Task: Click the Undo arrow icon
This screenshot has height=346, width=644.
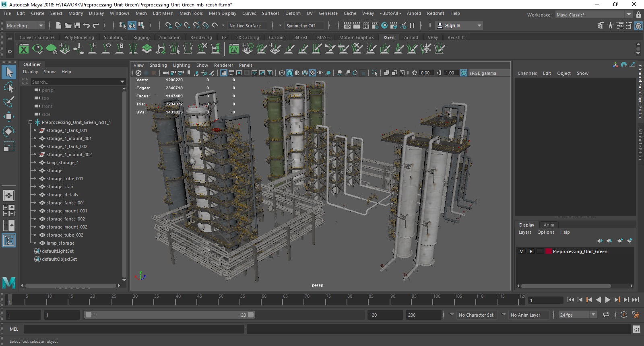Action: pyautogui.click(x=87, y=25)
